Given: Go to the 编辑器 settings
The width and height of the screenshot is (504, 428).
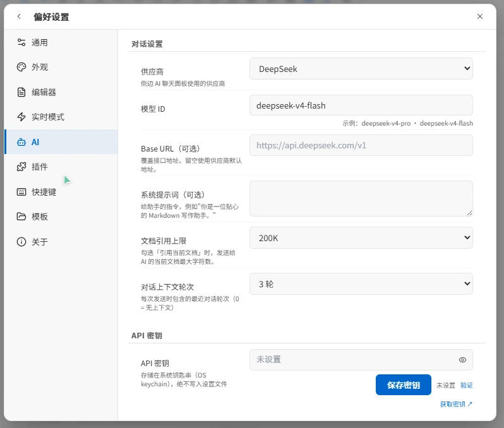Looking at the screenshot, I should (x=61, y=92).
